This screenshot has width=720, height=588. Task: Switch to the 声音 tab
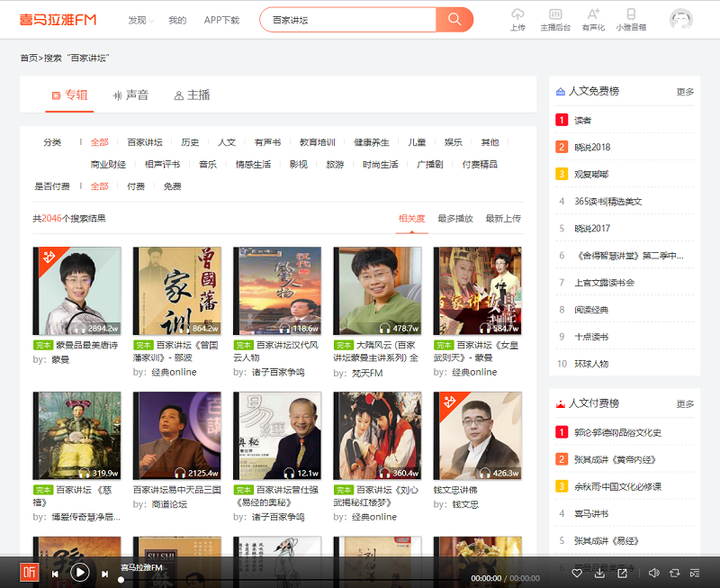[x=130, y=95]
